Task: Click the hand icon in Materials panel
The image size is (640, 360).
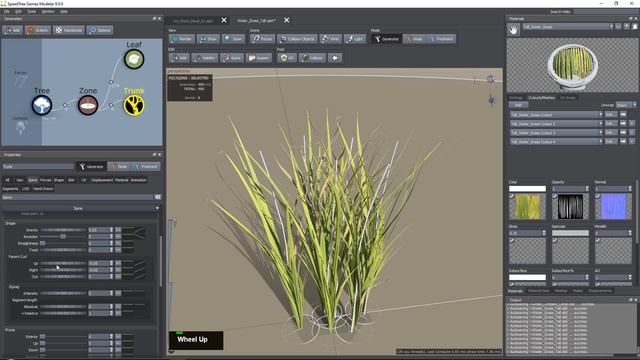Action: click(513, 29)
